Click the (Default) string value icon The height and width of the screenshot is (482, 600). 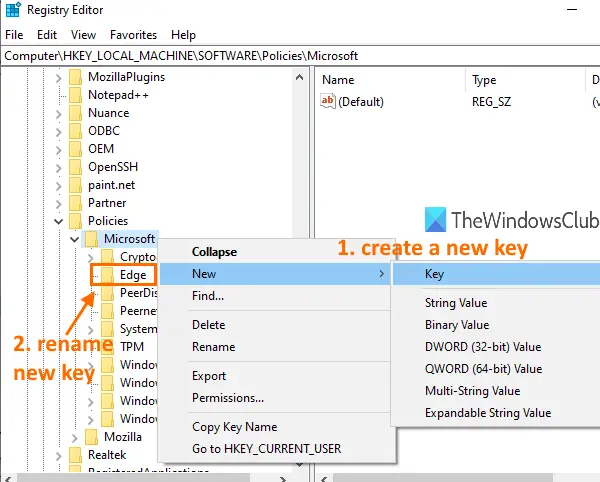(x=328, y=101)
